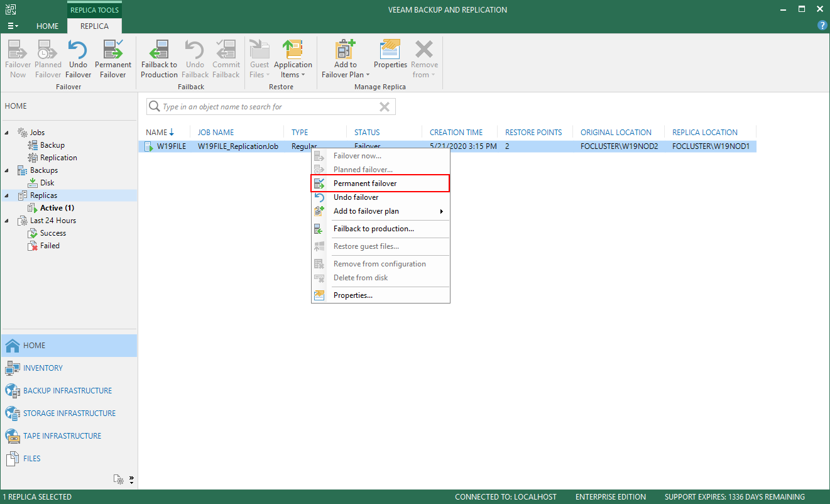
Task: Choose Failback to production in context menu
Action: (381, 229)
